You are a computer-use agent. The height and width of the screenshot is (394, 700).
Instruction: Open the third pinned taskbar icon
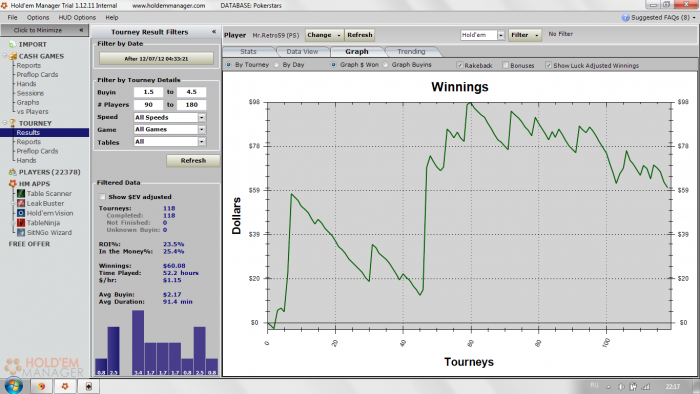tap(88, 386)
